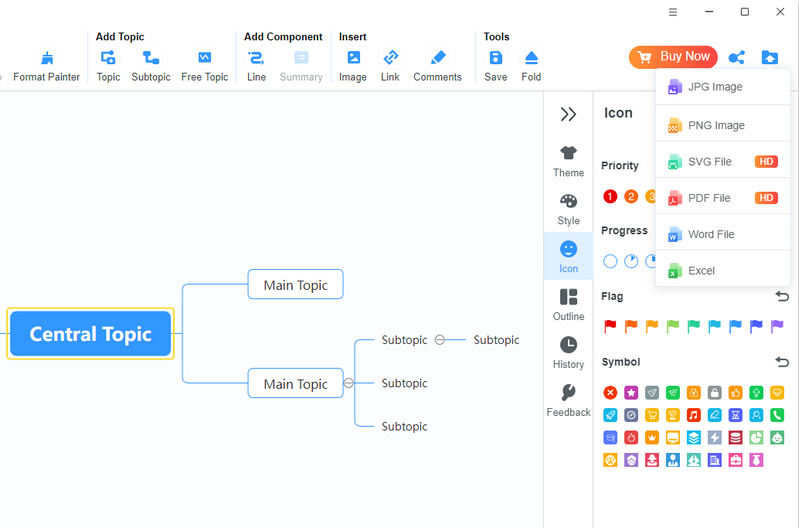Collapse the first Subtopic's child branch
The height and width of the screenshot is (528, 799).
point(439,340)
